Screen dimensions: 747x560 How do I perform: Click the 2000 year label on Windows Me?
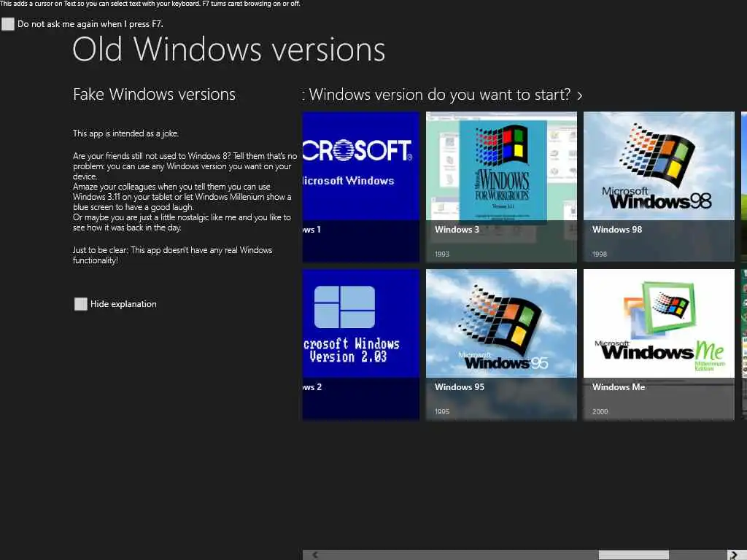[x=600, y=411]
